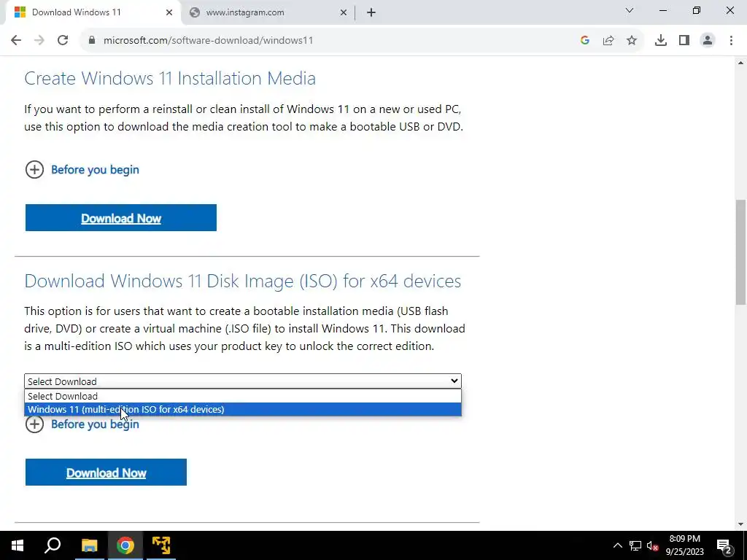The width and height of the screenshot is (747, 560).
Task: Toggle the Chrome side panel
Action: [x=684, y=41]
